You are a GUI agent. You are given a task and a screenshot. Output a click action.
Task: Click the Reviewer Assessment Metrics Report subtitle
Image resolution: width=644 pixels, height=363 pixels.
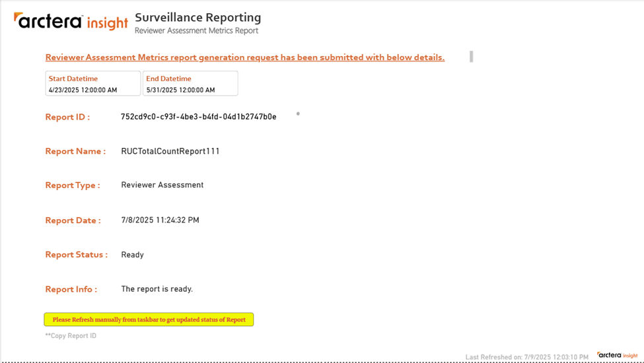197,31
